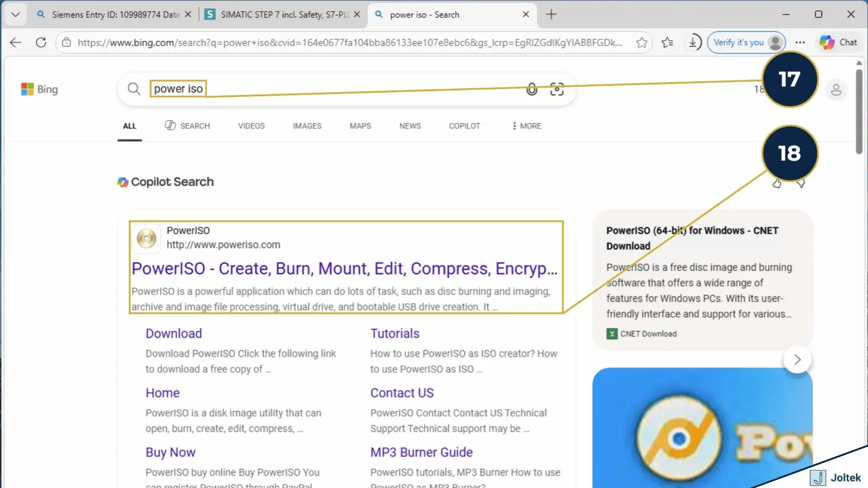
Task: Close the SIMATIC STEP 7 tab
Action: [x=357, y=14]
